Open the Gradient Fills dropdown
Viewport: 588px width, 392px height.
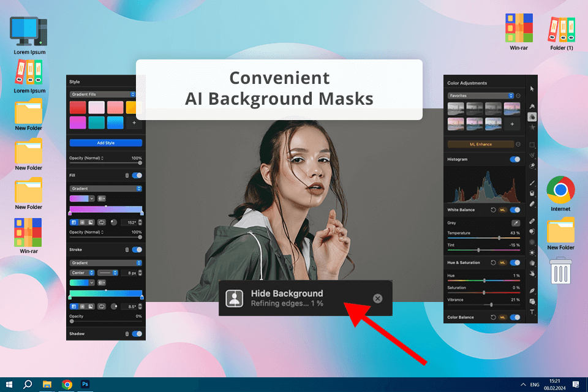pyautogui.click(x=102, y=94)
